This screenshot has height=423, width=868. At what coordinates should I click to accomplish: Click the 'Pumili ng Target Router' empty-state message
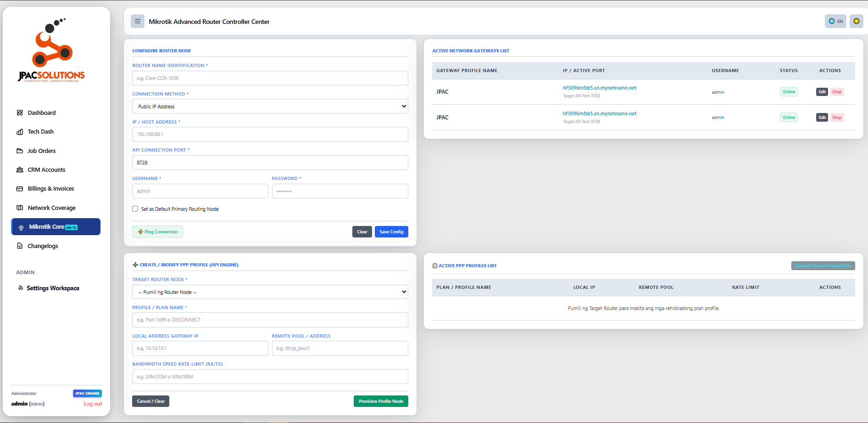tap(644, 309)
